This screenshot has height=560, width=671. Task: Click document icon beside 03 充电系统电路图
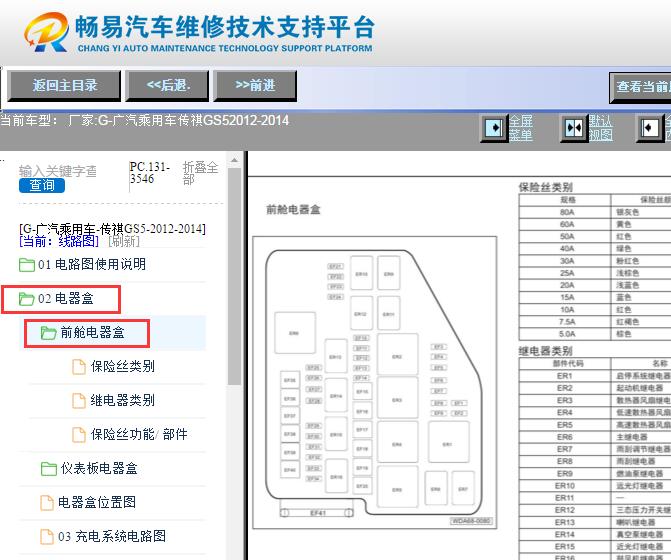[x=47, y=536]
